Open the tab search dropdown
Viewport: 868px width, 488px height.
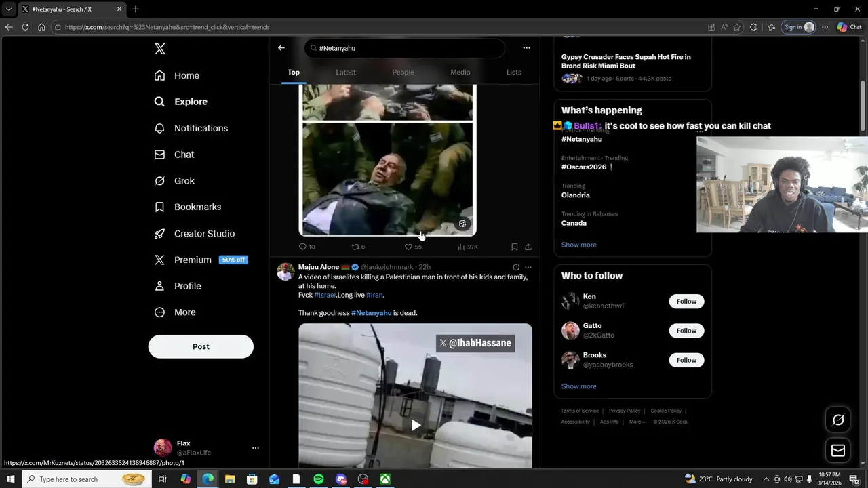click(x=9, y=9)
